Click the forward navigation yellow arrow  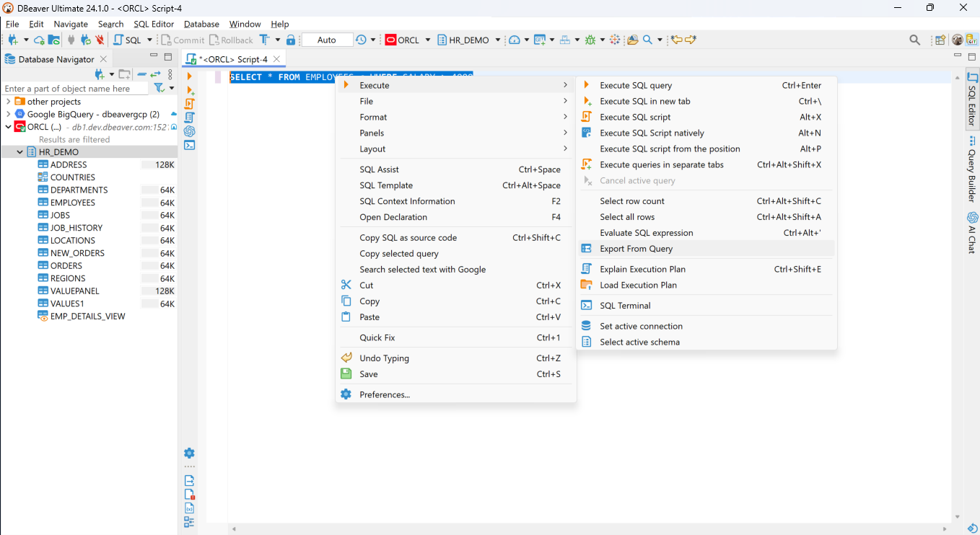690,40
